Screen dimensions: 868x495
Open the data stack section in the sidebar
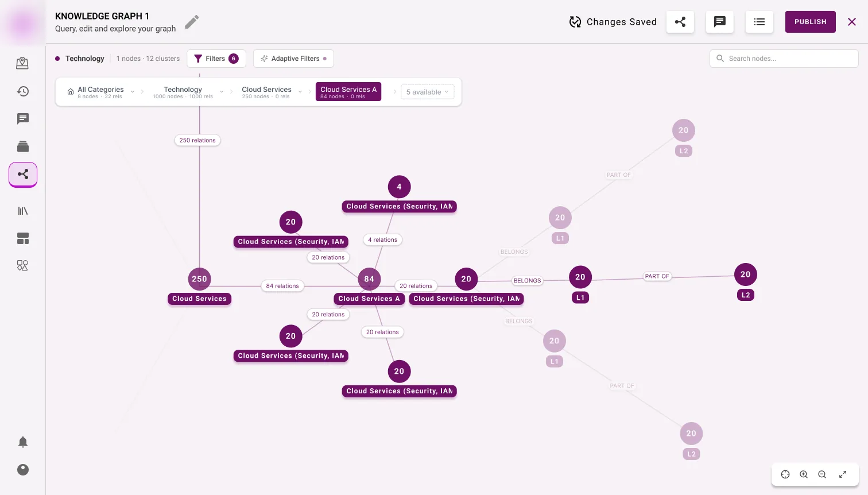(22, 146)
